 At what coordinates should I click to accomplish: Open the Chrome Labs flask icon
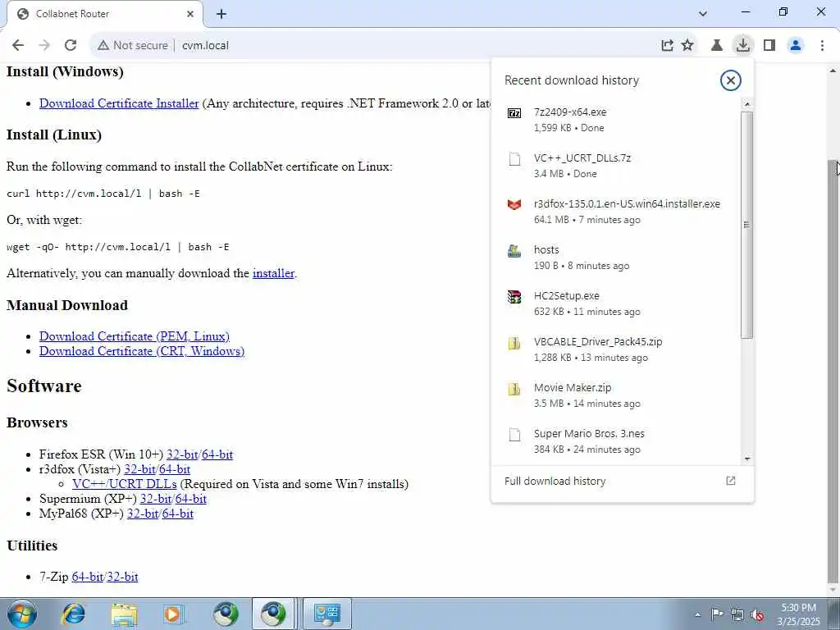(717, 46)
